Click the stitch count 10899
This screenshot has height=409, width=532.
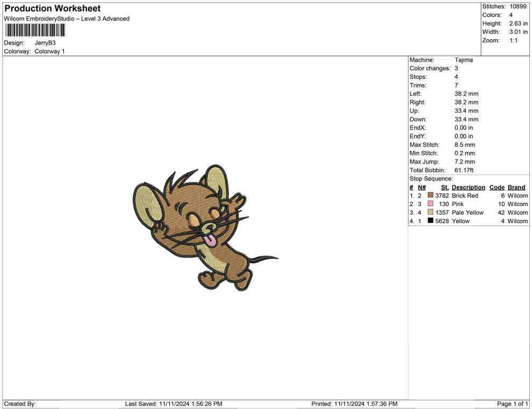[x=517, y=6]
